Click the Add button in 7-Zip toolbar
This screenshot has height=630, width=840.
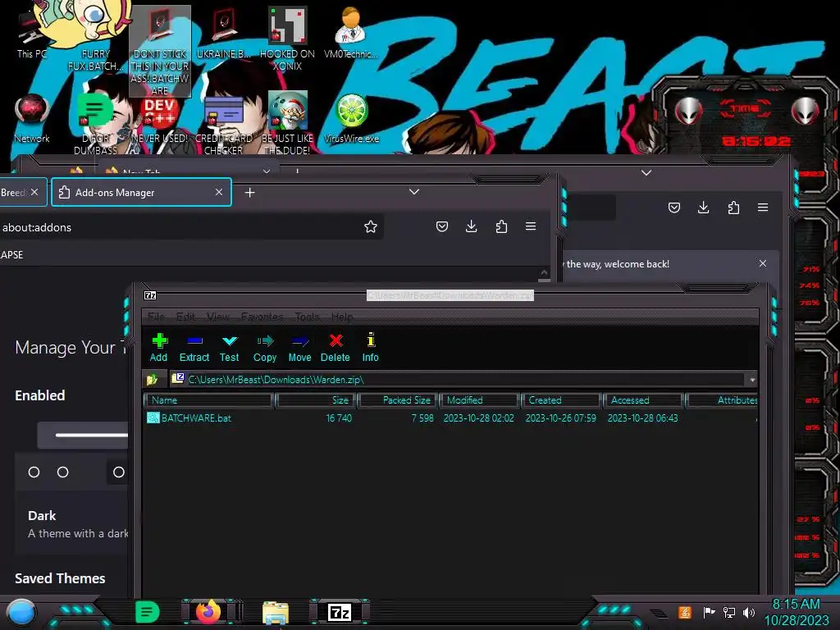(x=158, y=348)
